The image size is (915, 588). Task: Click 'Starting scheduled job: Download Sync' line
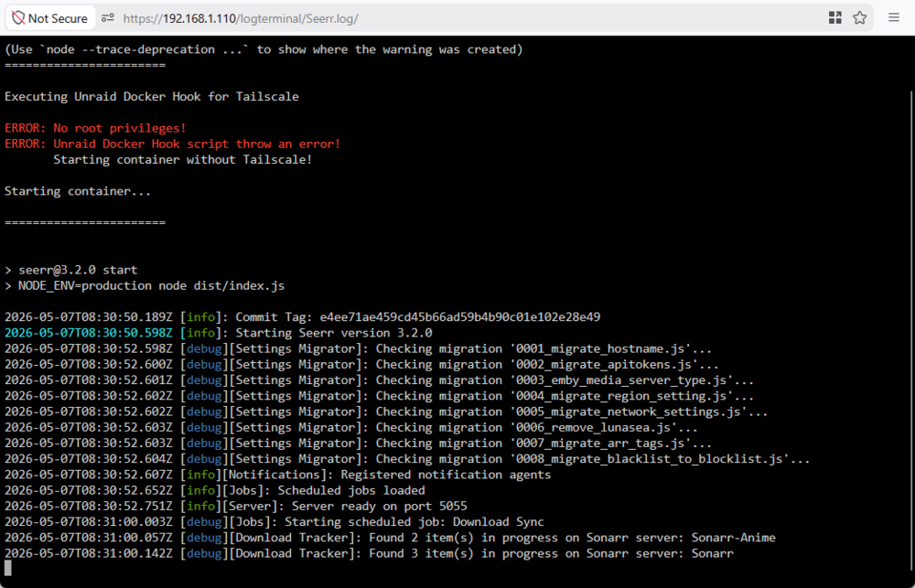tap(274, 521)
